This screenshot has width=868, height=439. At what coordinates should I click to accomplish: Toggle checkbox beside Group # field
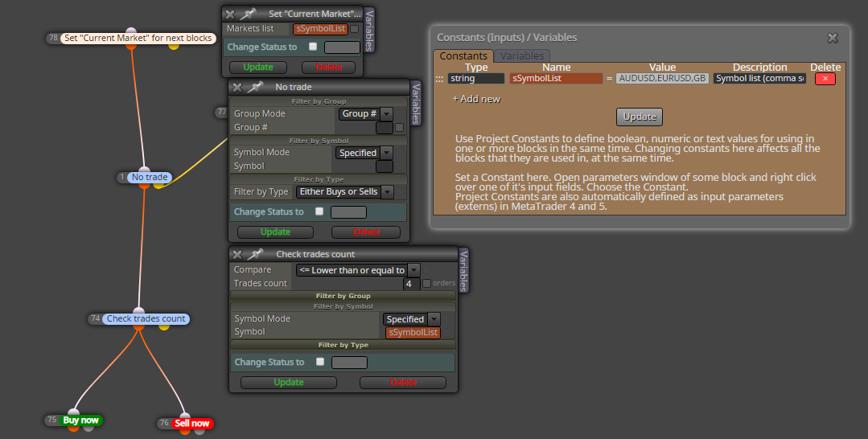[x=399, y=128]
